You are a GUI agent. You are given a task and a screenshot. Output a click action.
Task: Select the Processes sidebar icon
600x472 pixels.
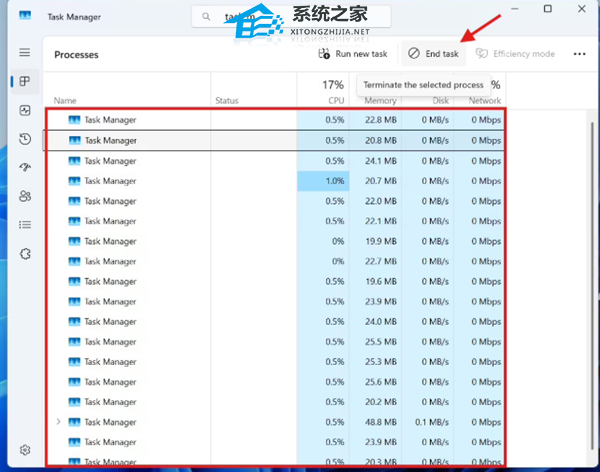coord(25,81)
